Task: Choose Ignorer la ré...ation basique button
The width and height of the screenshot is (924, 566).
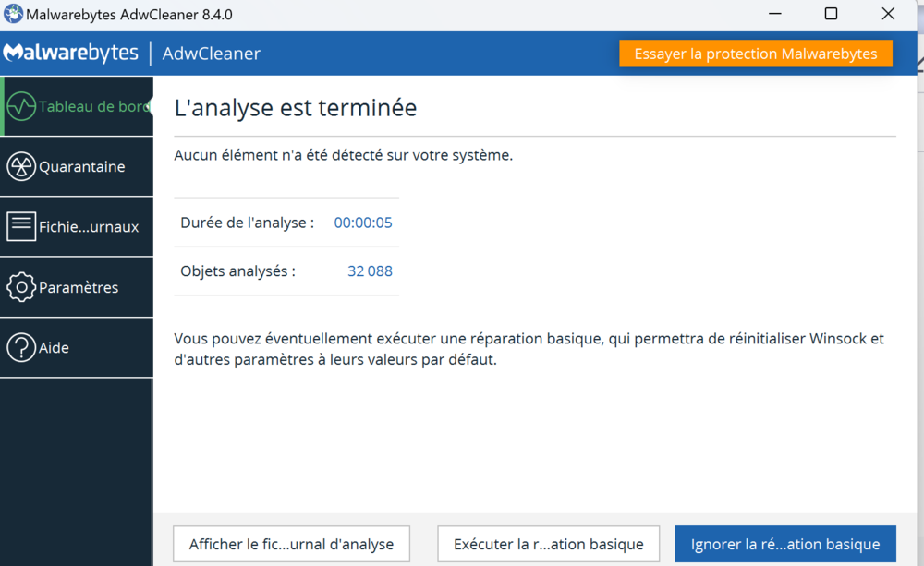Action: pos(784,544)
